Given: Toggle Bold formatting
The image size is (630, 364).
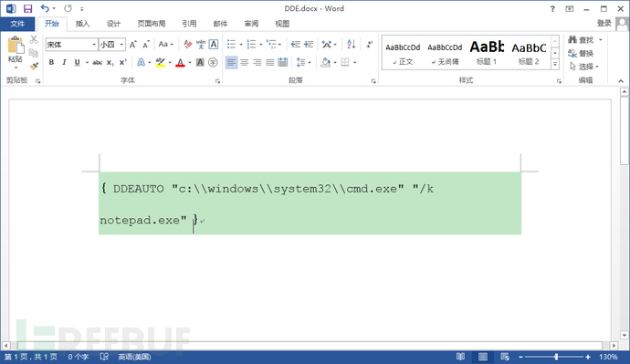Looking at the screenshot, I should [51, 62].
